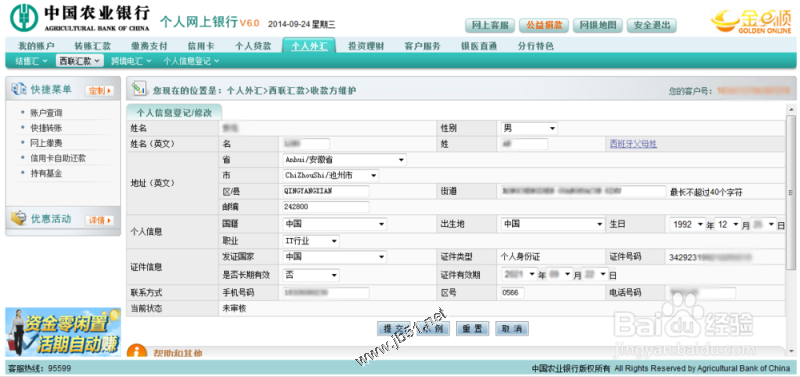Image resolution: width=800 pixels, height=377 pixels.
Task: Click the 电话号码 phone number field
Action: pyautogui.click(x=703, y=293)
